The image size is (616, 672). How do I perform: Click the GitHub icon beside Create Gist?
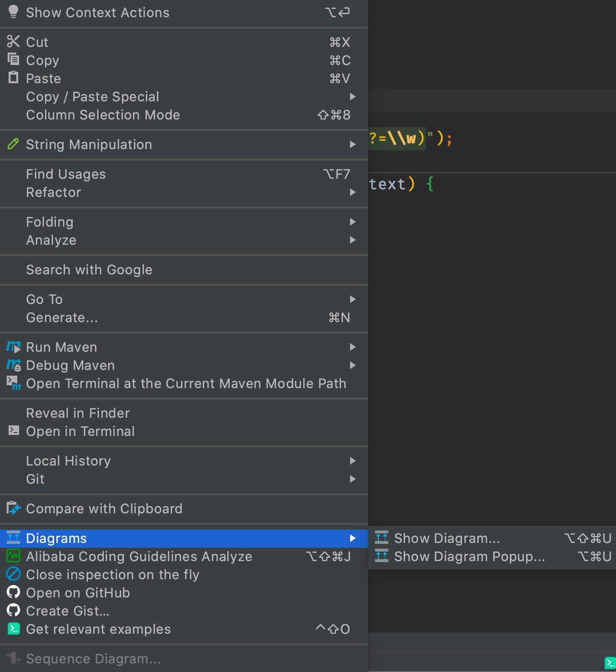(x=13, y=610)
